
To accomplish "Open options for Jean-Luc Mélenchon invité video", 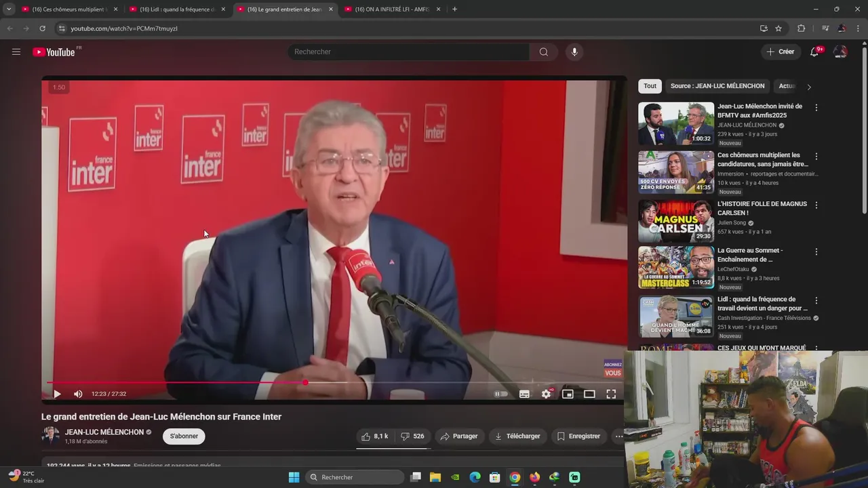I will coord(816,108).
